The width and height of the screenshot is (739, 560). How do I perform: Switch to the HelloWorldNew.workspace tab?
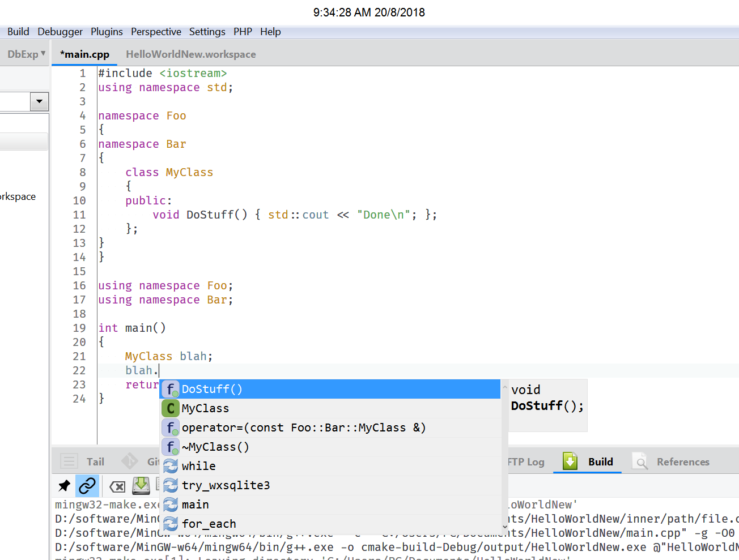coord(190,54)
